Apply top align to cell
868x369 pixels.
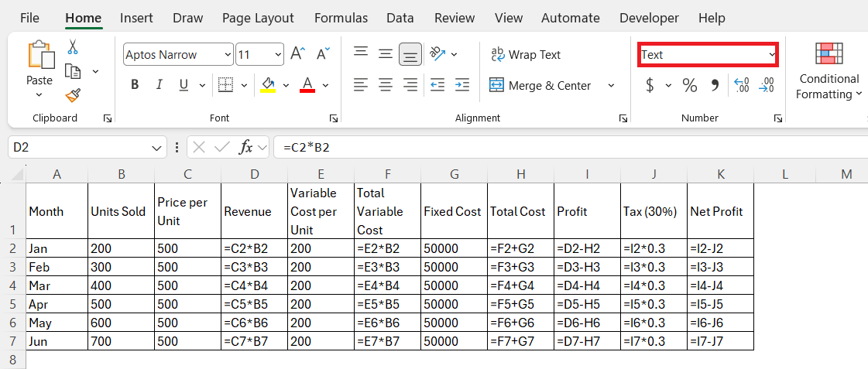362,53
